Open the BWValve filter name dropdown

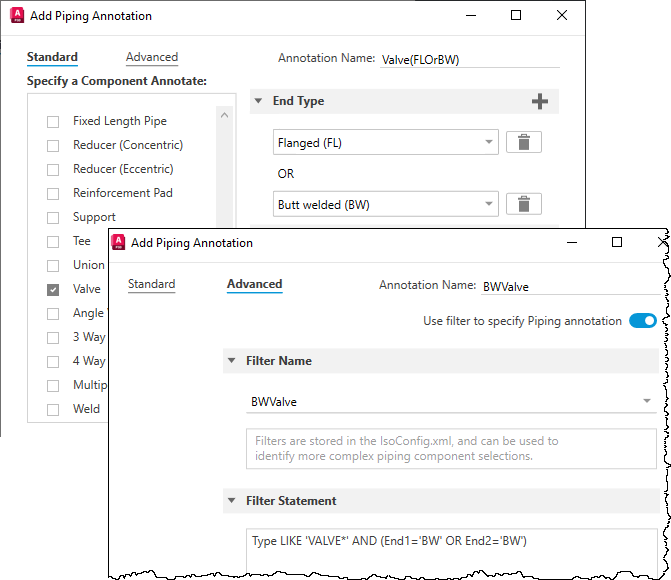pos(451,402)
